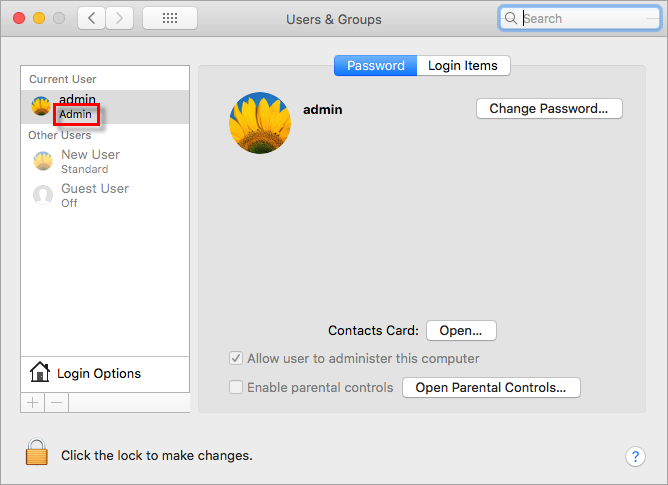
Task: Enable parental controls checkbox
Action: 236,387
